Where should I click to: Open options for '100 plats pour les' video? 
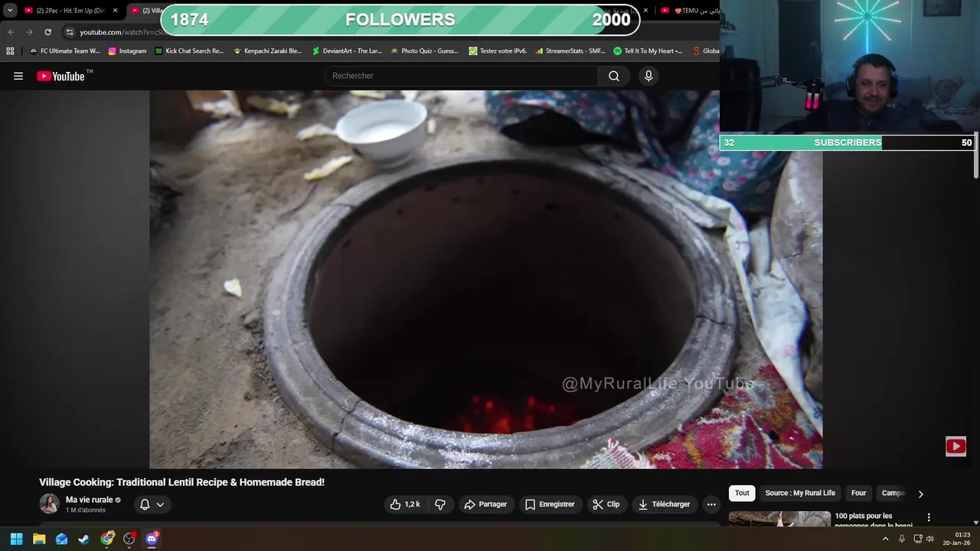tap(929, 517)
